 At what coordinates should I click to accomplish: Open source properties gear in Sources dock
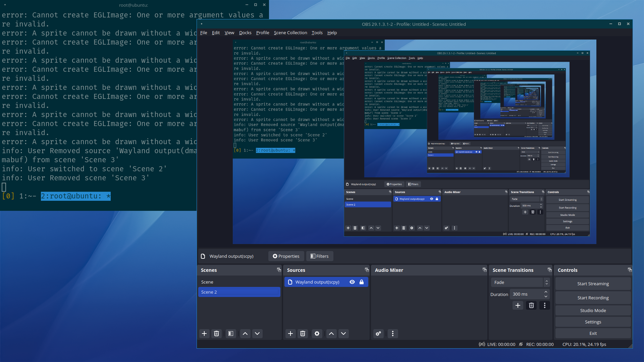point(317,334)
